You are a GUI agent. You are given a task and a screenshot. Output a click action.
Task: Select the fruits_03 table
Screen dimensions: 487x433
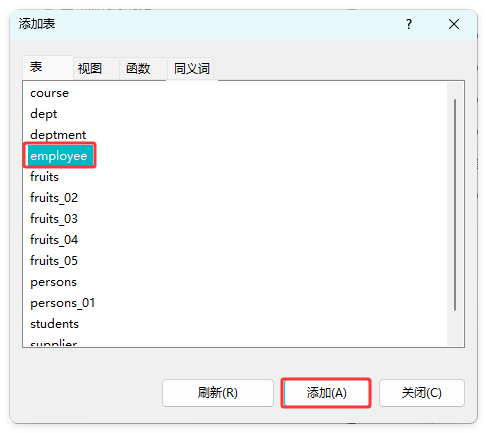54,219
